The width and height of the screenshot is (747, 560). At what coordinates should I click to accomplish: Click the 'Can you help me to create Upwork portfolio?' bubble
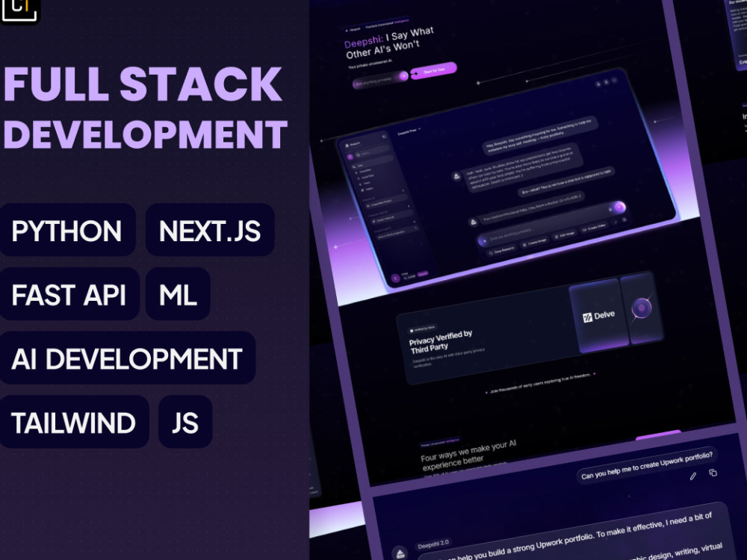(x=647, y=465)
